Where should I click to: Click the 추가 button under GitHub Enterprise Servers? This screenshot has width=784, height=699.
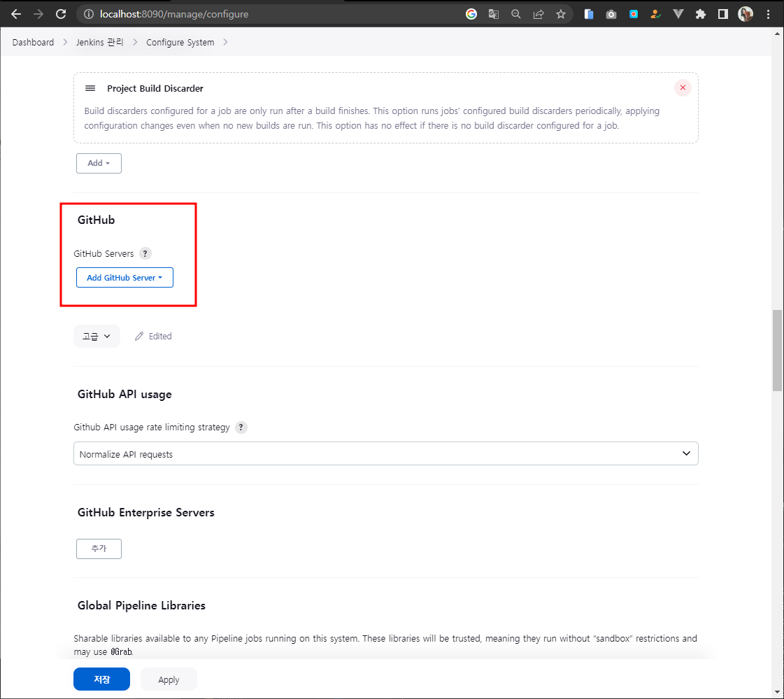(x=99, y=549)
